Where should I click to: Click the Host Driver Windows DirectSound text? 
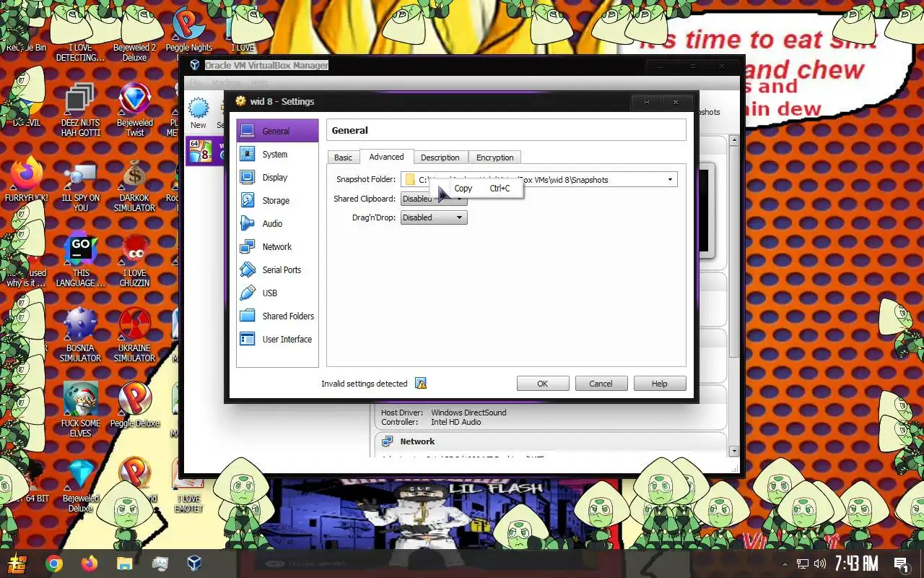click(444, 413)
